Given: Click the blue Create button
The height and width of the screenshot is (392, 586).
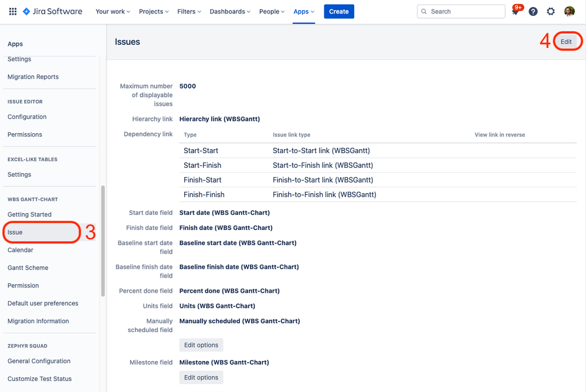Looking at the screenshot, I should tap(339, 12).
